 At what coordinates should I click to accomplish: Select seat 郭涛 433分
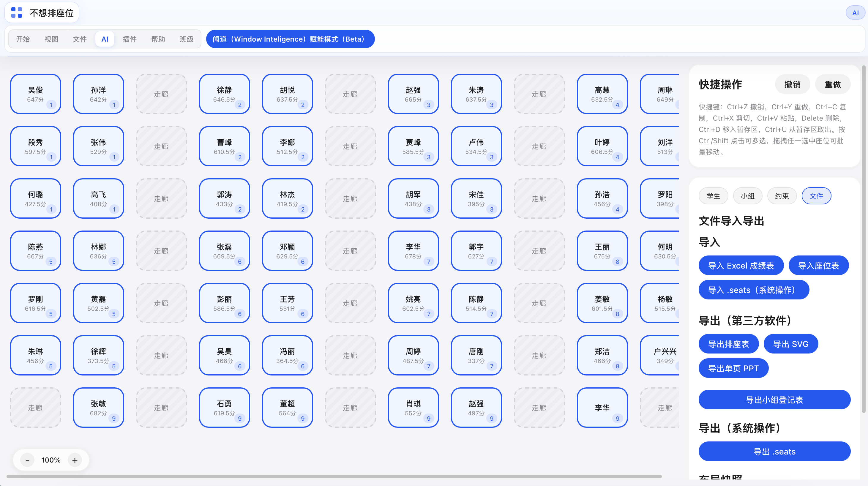(x=224, y=198)
